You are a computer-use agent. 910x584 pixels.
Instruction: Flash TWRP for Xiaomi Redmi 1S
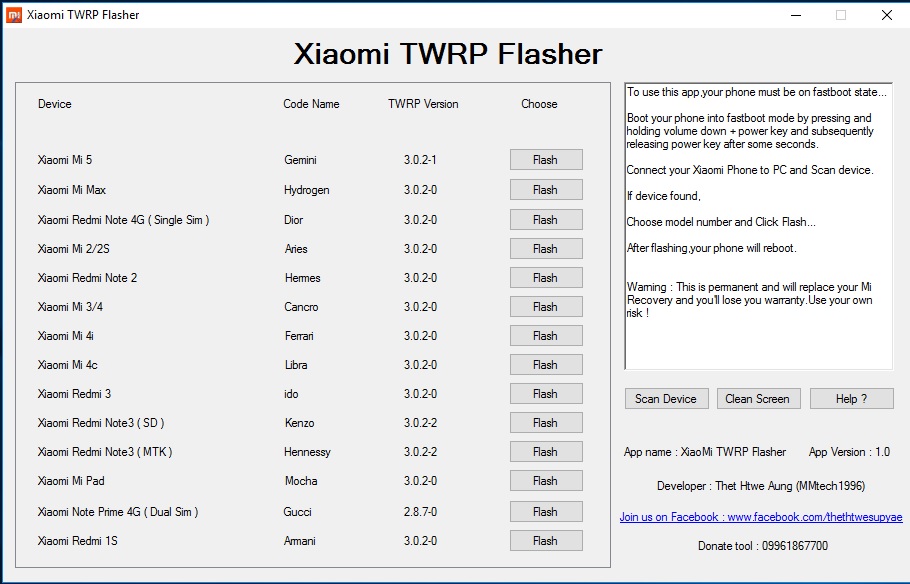(546, 541)
